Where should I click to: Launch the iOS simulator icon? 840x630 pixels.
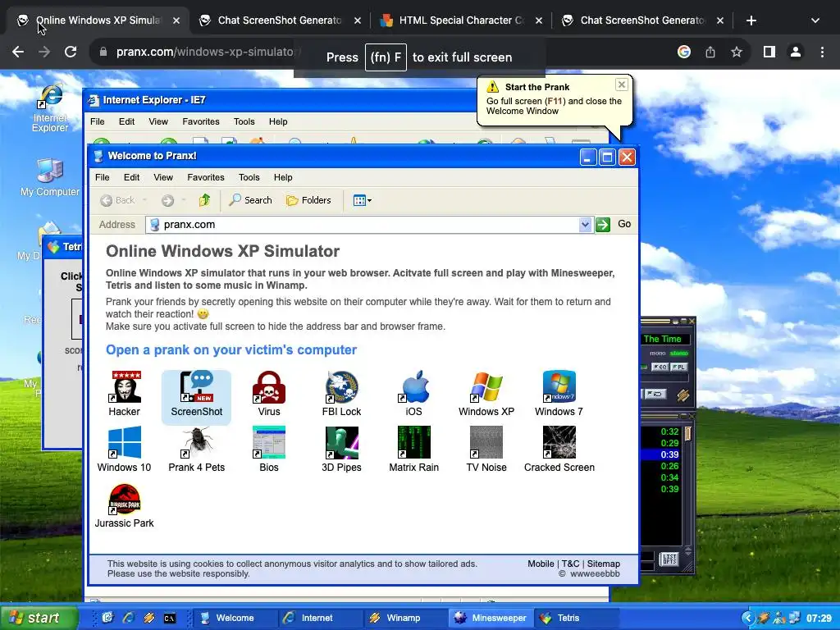[x=413, y=395]
